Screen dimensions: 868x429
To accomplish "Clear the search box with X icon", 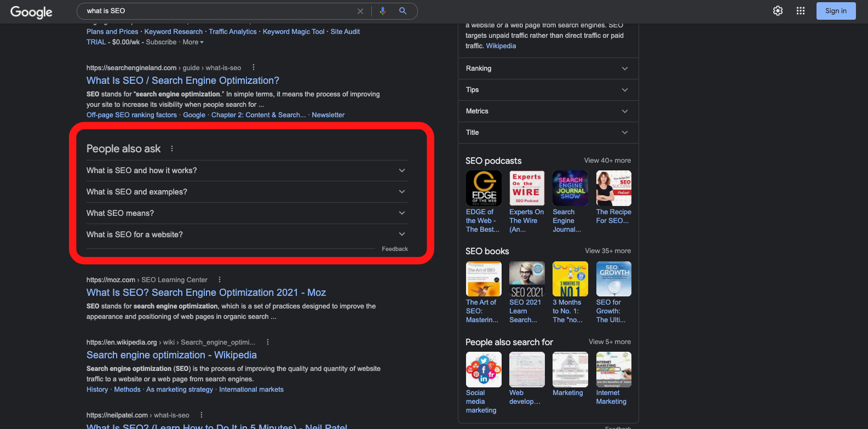I will coord(360,11).
